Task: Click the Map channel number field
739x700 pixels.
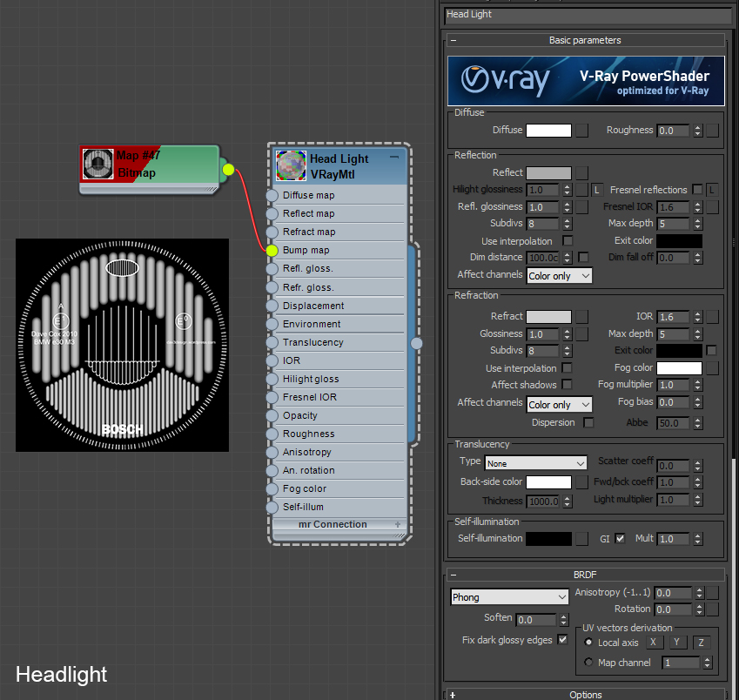Action: tap(682, 663)
